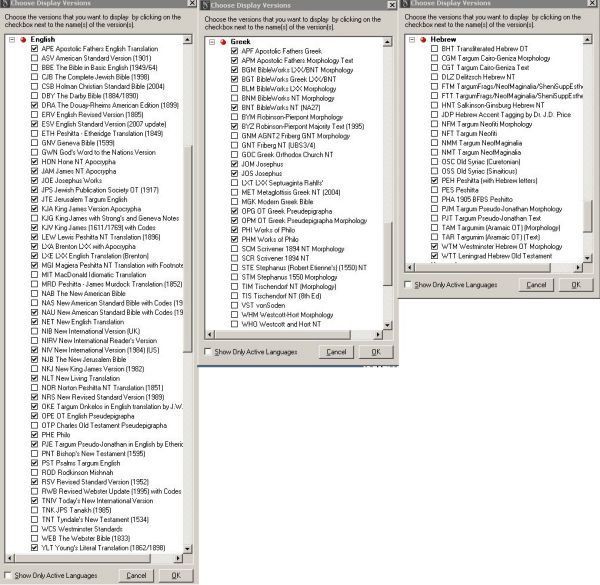Collapse the Greek language tree node
The height and width of the screenshot is (585, 600).
pos(212,42)
